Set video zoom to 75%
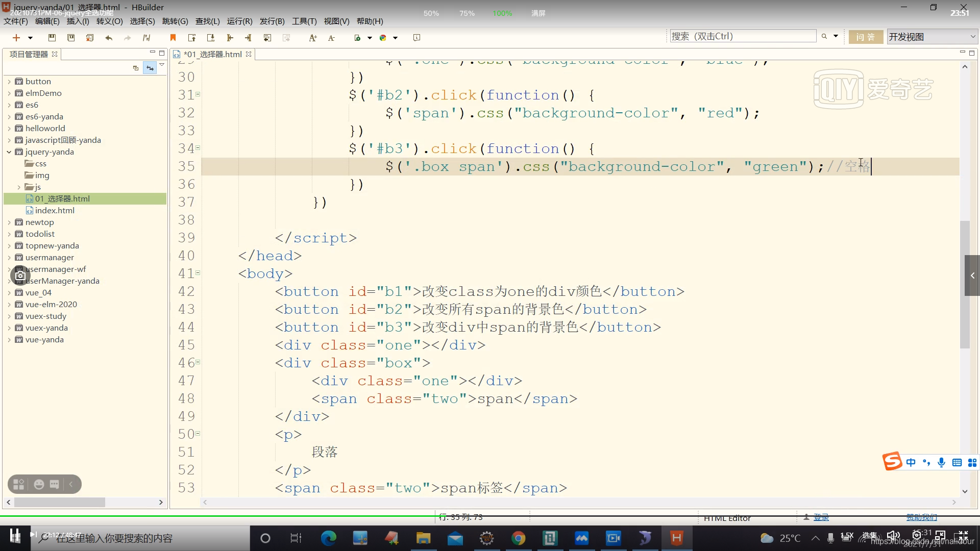Image resolution: width=980 pixels, height=551 pixels. click(x=467, y=13)
